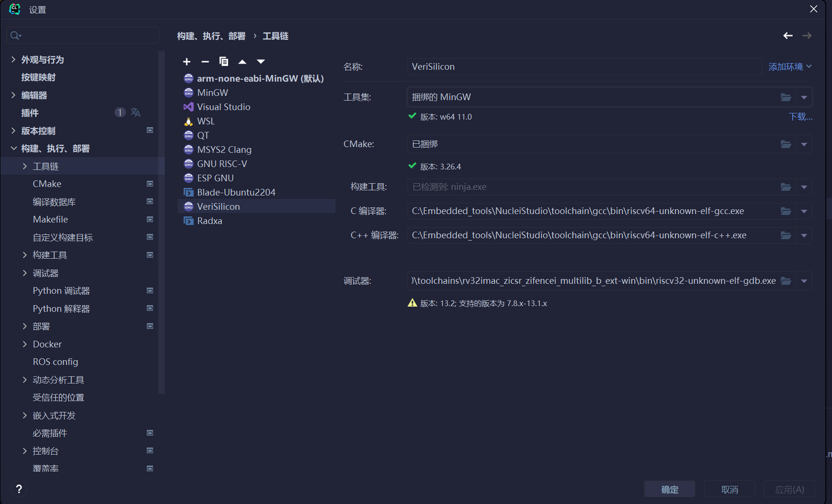Viewport: 832px width, 504px height.
Task: Click project-level icon beside Python 解释器
Action: [x=150, y=308]
